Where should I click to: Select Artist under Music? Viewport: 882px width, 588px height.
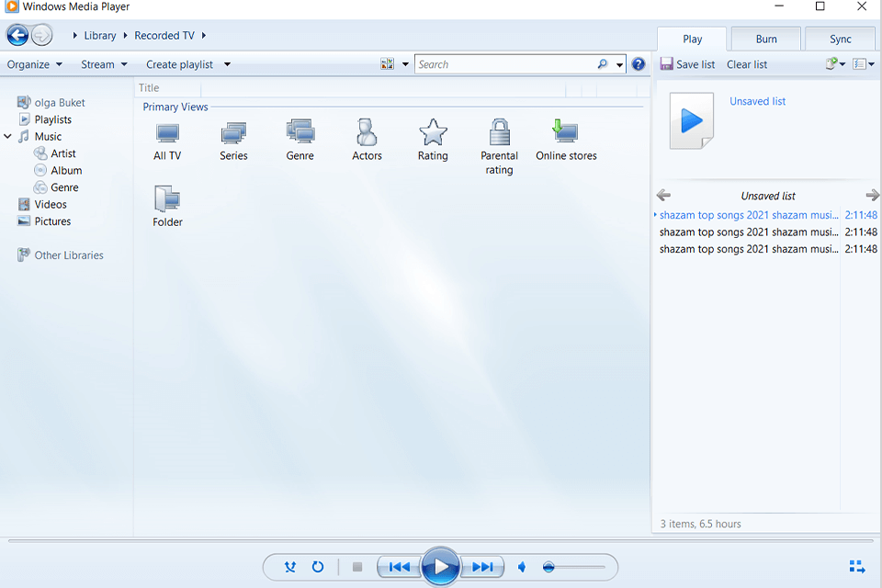click(x=54, y=153)
